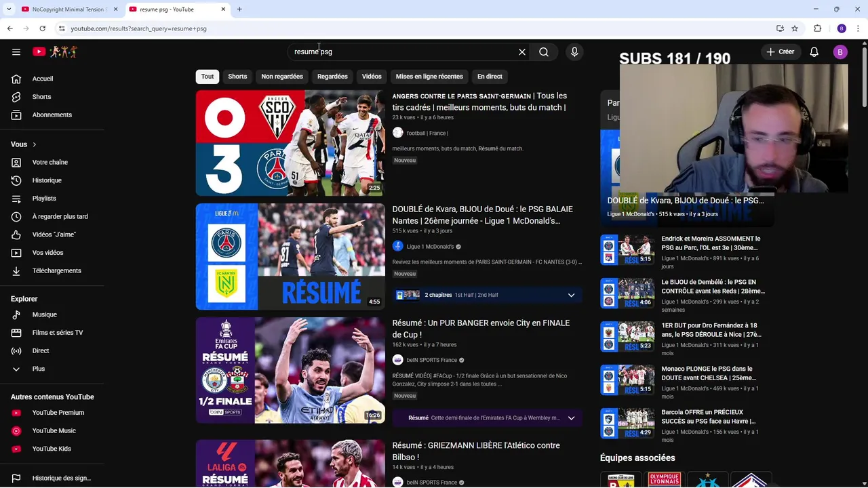868x488 pixels.
Task: Open the Un PUR BANGER video title
Action: click(481, 329)
